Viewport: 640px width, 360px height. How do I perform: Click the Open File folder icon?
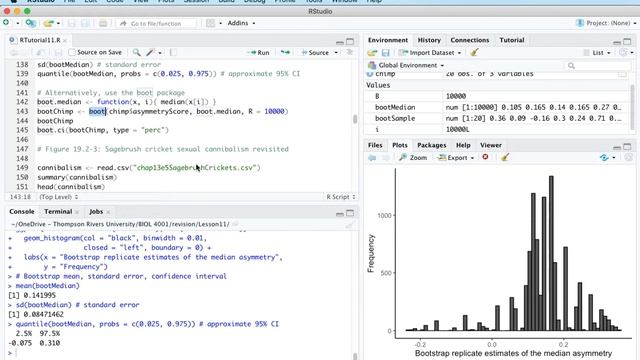48,23
